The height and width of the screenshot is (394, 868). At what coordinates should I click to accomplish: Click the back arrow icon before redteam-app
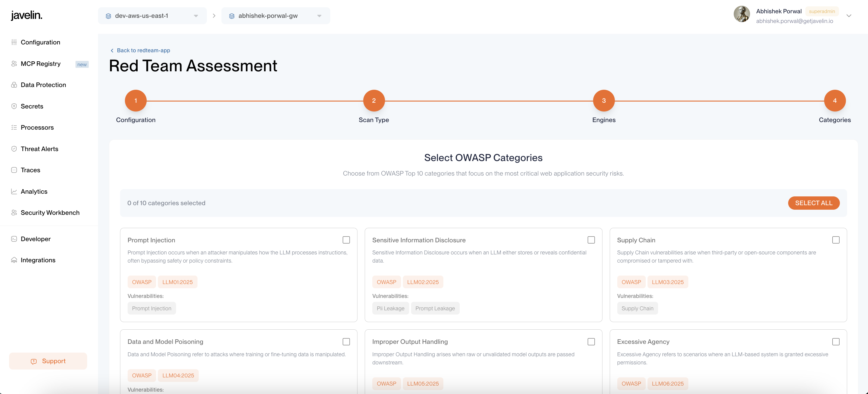(x=112, y=50)
